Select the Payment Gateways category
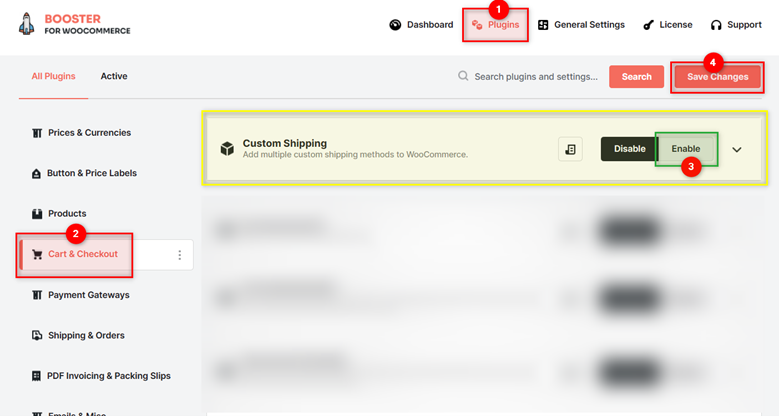The height and width of the screenshot is (416, 779). point(88,295)
